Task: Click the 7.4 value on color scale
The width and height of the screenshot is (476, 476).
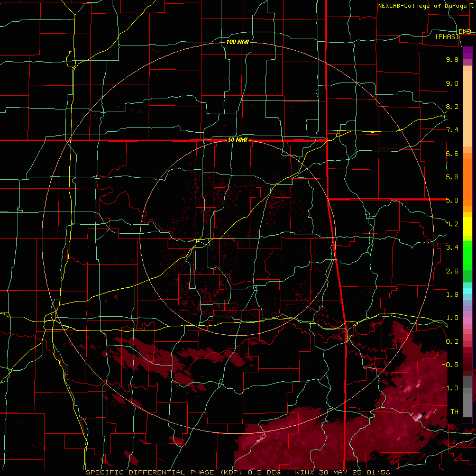Action: click(452, 130)
